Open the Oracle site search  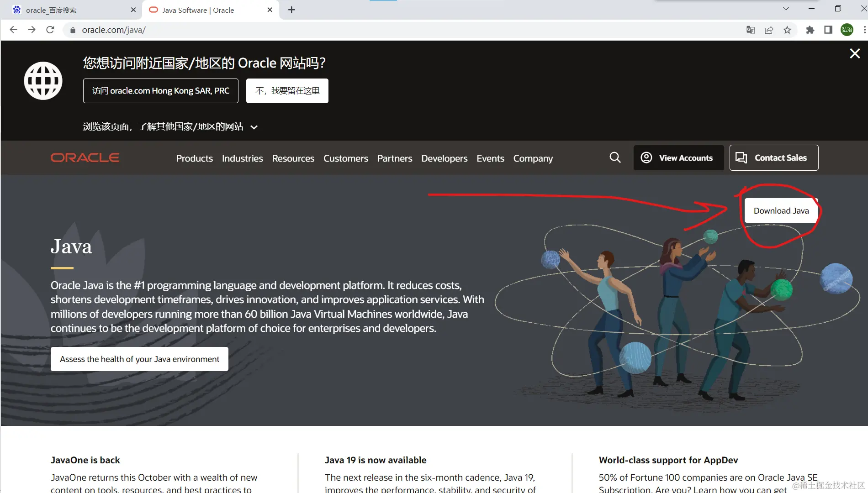coord(615,157)
